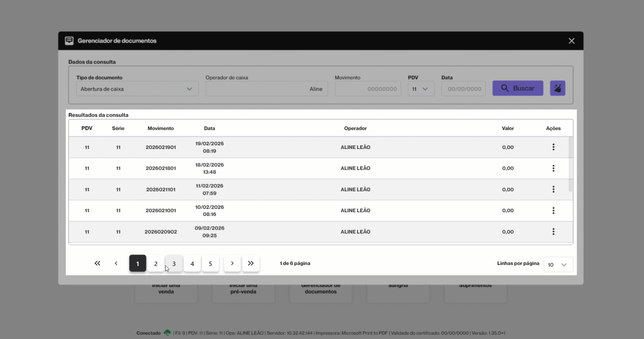Go to next results page
The width and height of the screenshot is (644, 339).
(x=232, y=263)
